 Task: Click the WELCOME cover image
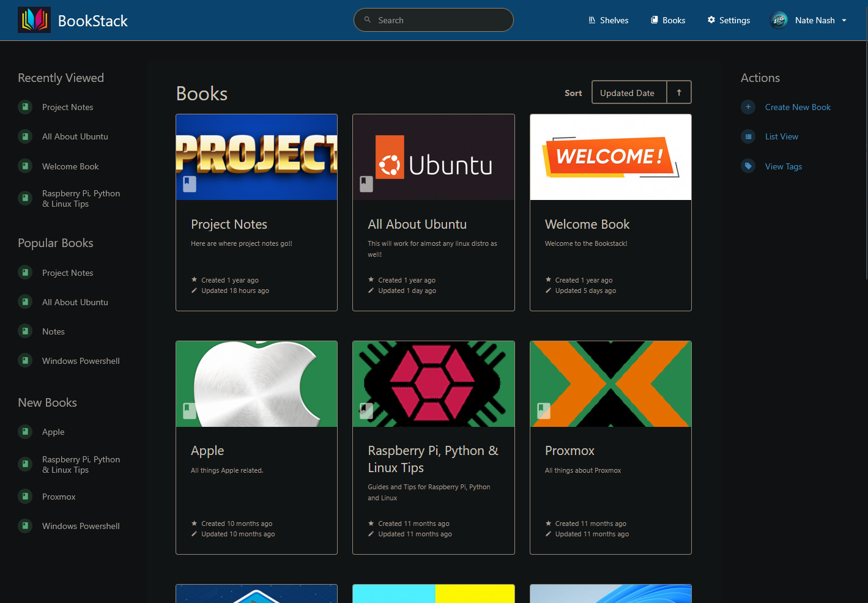click(610, 157)
